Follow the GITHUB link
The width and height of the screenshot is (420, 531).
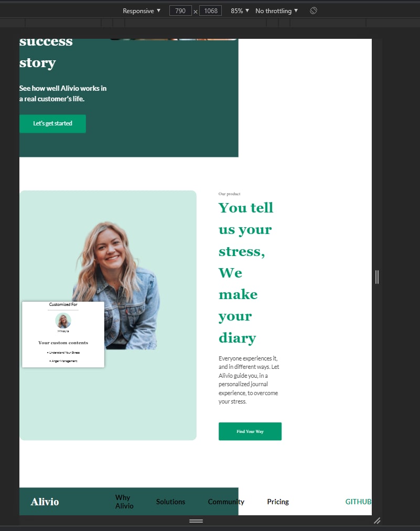359,502
